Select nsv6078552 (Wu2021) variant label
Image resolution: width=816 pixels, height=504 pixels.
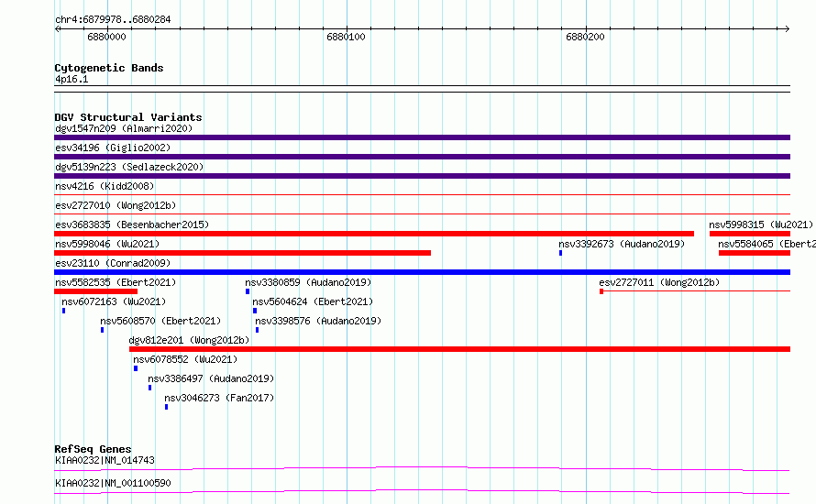click(185, 359)
